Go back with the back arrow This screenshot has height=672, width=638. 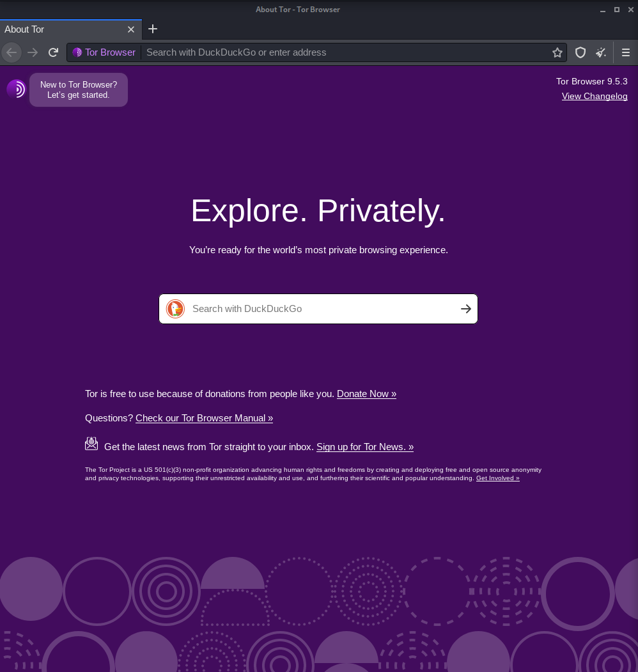[12, 52]
